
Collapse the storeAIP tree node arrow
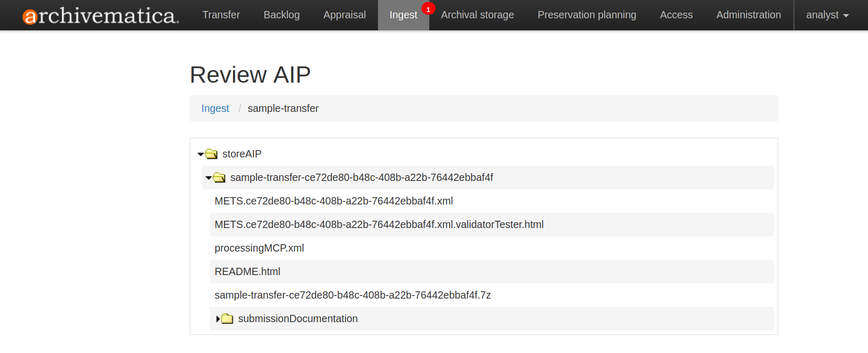click(201, 154)
